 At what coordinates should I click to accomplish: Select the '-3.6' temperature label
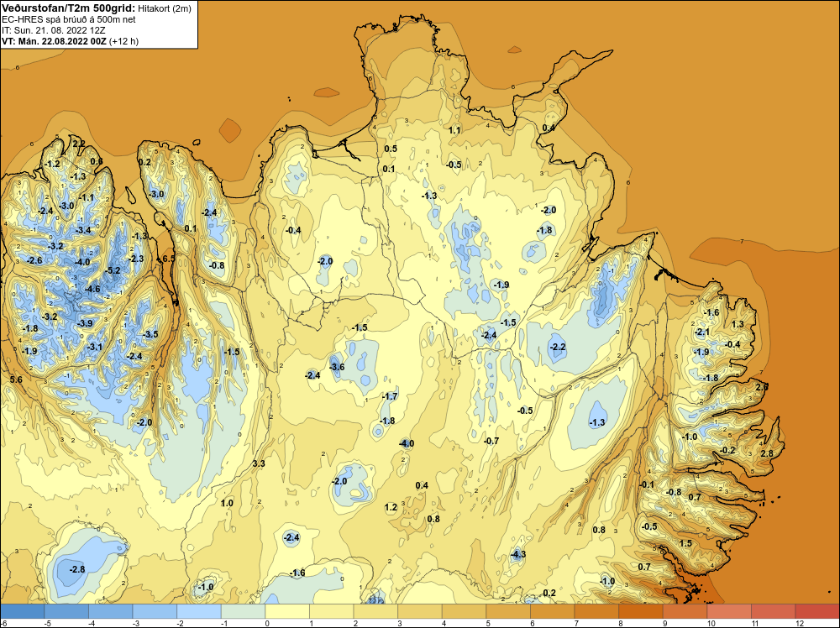[x=337, y=367]
